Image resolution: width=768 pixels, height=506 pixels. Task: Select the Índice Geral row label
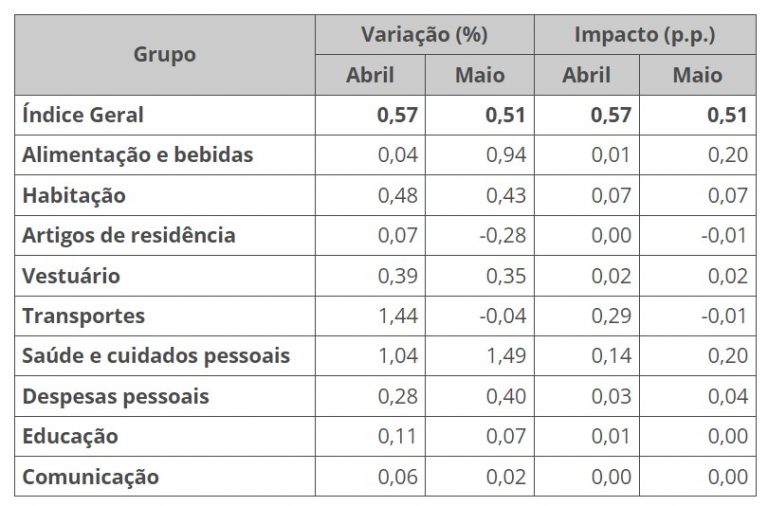pos(83,115)
